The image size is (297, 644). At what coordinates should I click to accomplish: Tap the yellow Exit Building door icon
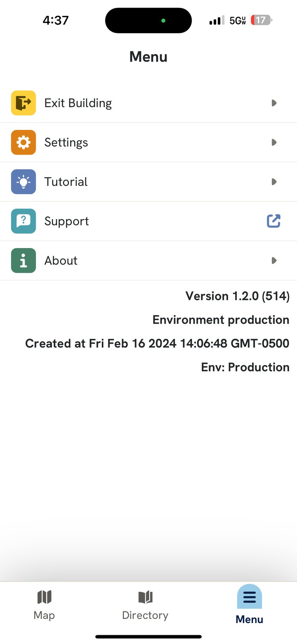[x=23, y=103]
